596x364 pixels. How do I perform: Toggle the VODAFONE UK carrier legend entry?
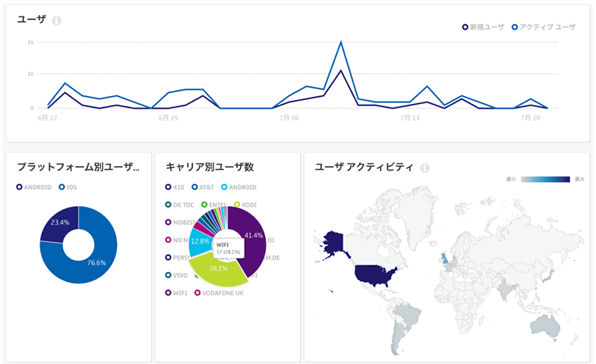(x=219, y=293)
